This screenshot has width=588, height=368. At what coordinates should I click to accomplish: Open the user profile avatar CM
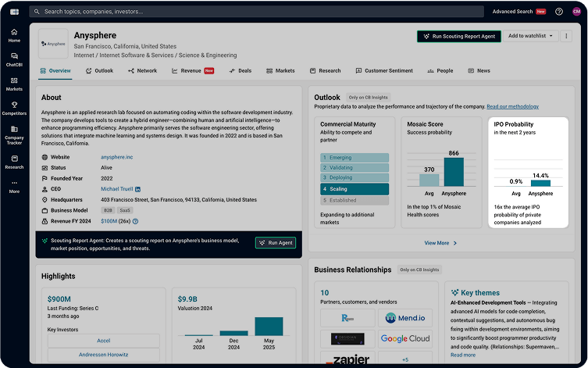click(x=576, y=12)
